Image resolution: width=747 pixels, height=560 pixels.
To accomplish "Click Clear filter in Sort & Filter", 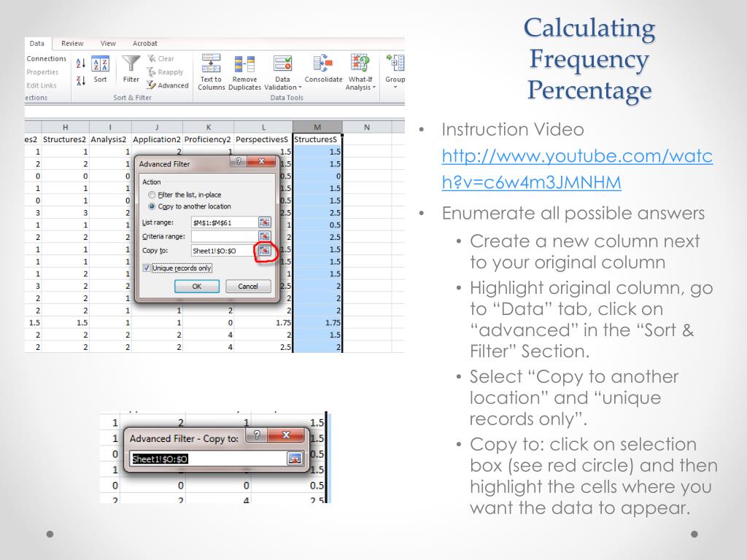I will [x=160, y=58].
